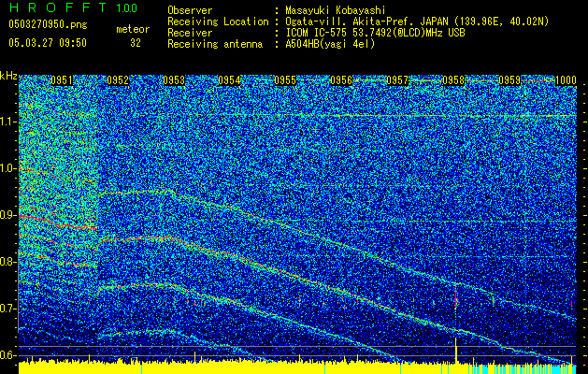The image size is (588, 374).
Task: Click the ICOM IC-575 53.7492 MHz USB text
Action: pyautogui.click(x=375, y=33)
